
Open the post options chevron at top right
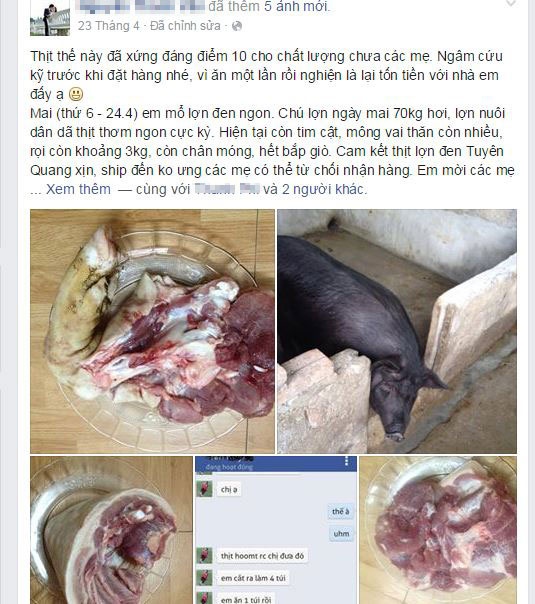tap(511, 4)
